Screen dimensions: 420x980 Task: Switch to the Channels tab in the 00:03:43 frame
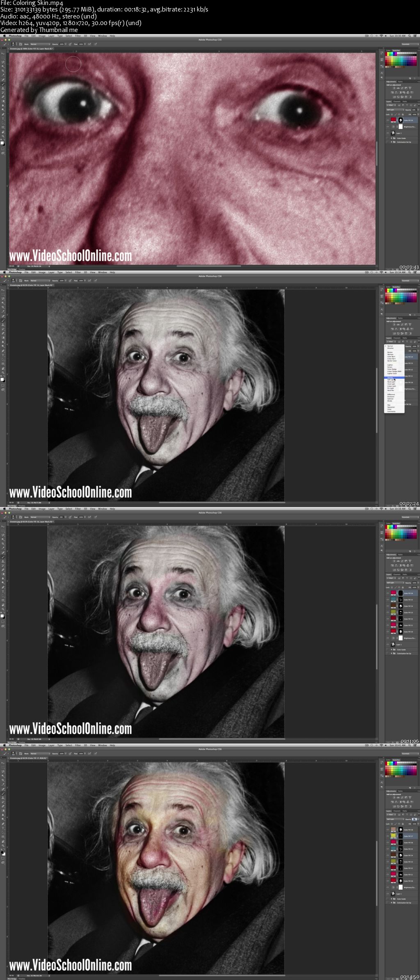coord(397,101)
